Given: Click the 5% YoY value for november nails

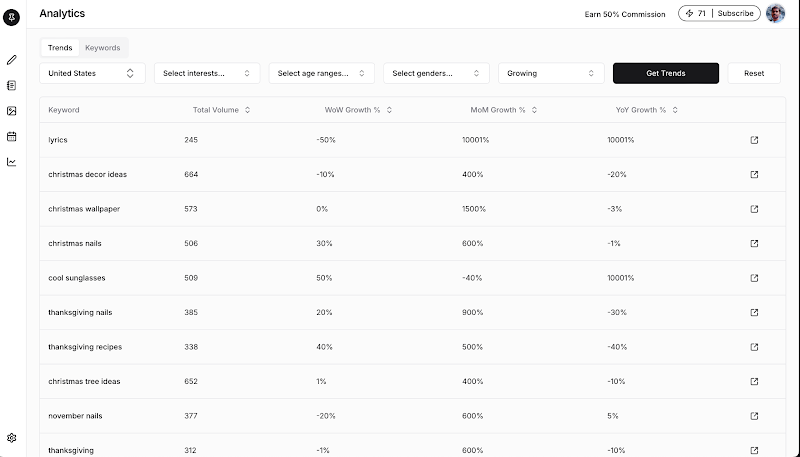Looking at the screenshot, I should (x=613, y=416).
